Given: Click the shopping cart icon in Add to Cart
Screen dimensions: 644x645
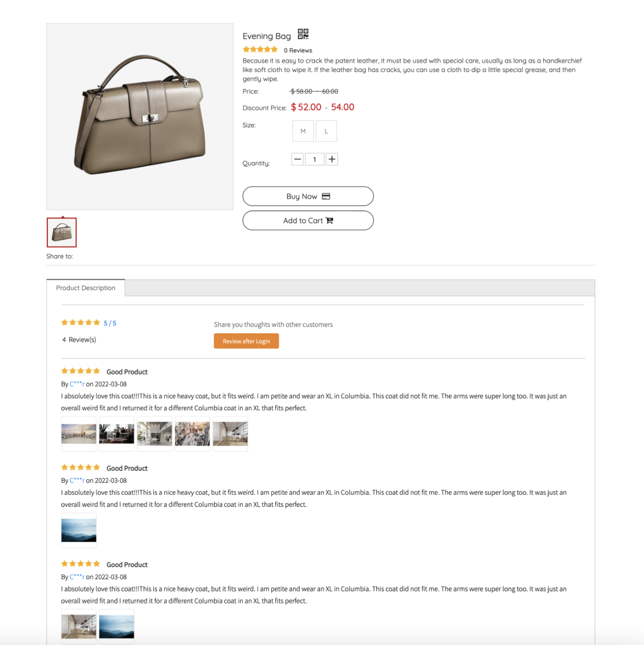Looking at the screenshot, I should pos(330,221).
